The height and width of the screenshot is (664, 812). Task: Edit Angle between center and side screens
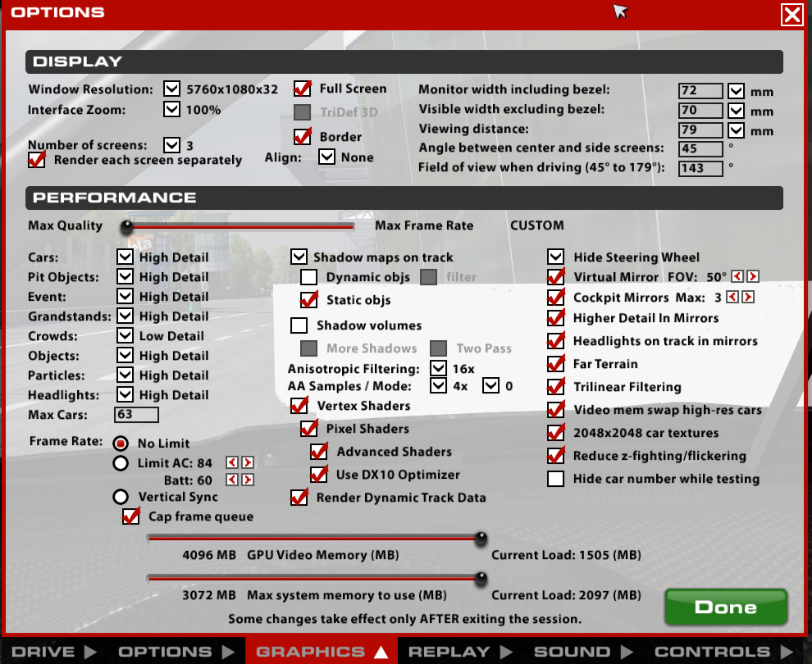pos(700,149)
